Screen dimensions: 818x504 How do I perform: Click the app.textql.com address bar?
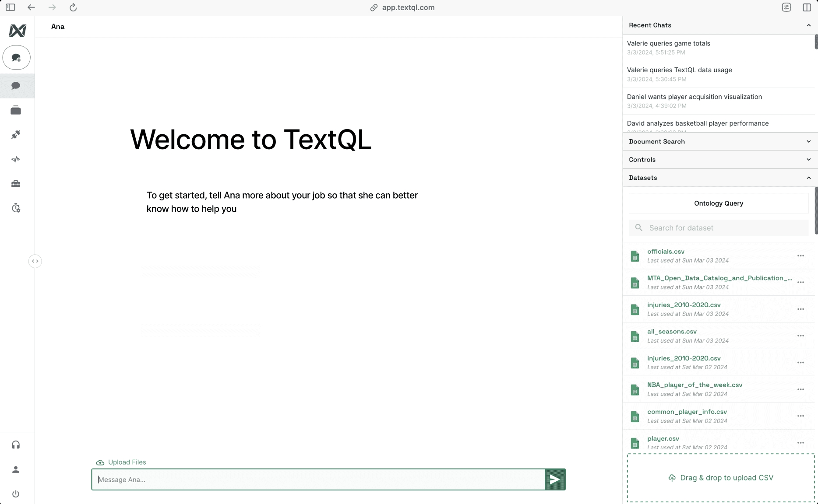coord(408,7)
